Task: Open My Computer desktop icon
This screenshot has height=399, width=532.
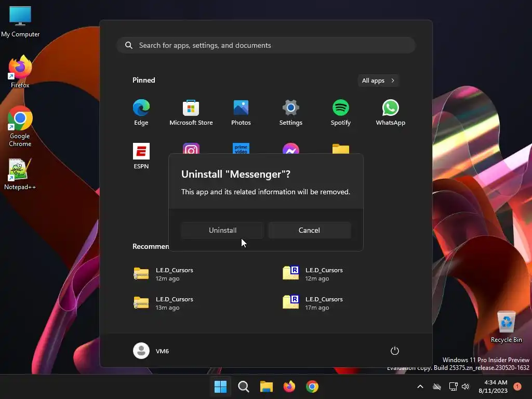Action: coord(20,21)
